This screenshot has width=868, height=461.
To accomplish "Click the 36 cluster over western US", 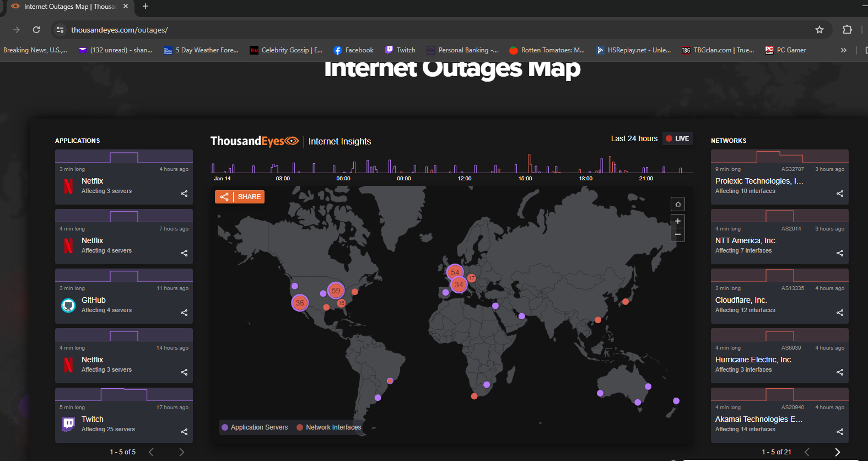I will click(300, 303).
